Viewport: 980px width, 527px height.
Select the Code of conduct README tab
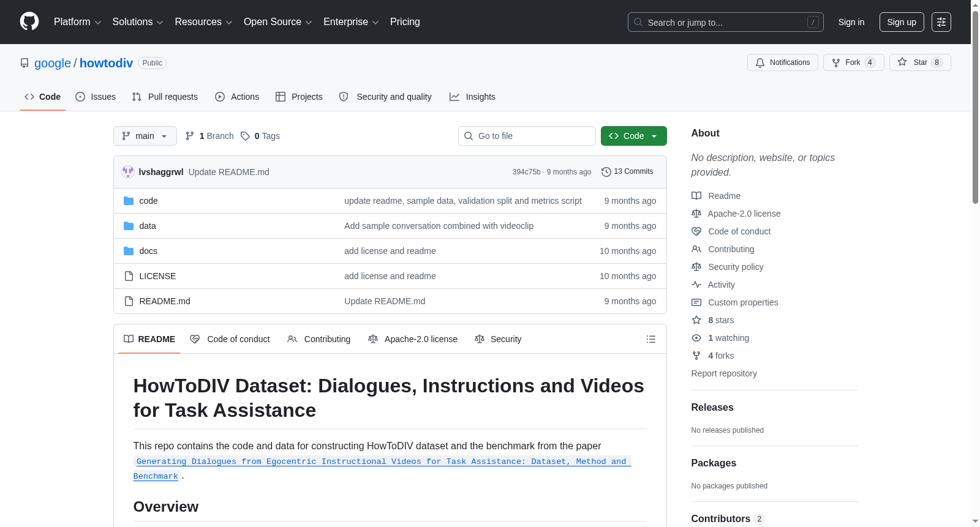tap(230, 339)
